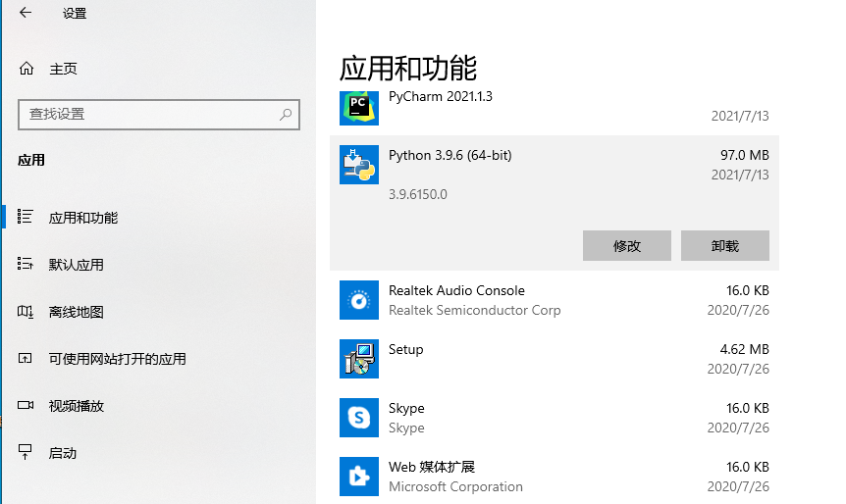Click the Web 媒体扩展 icon

359,476
